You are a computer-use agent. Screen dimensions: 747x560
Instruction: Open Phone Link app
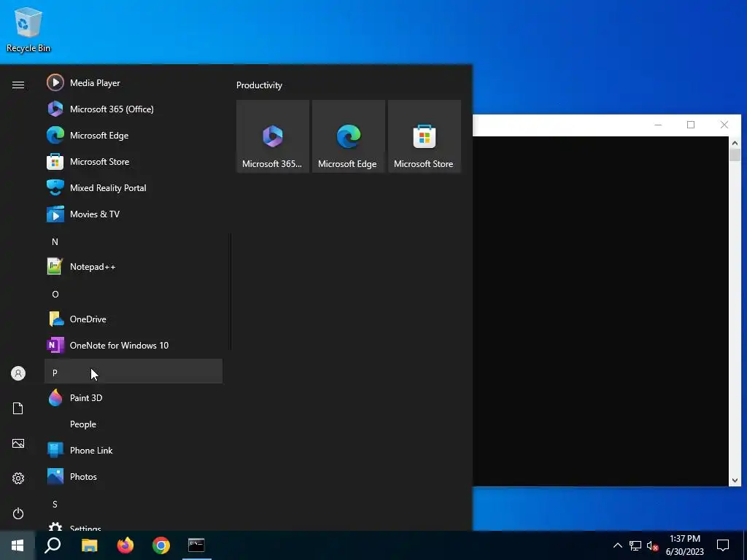click(133, 450)
